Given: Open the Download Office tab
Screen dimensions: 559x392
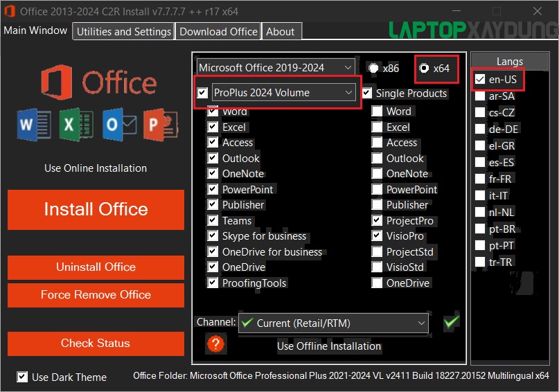Looking at the screenshot, I should 218,31.
